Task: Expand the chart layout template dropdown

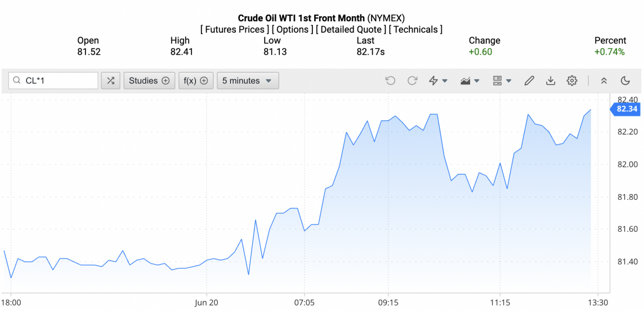Action: click(502, 80)
